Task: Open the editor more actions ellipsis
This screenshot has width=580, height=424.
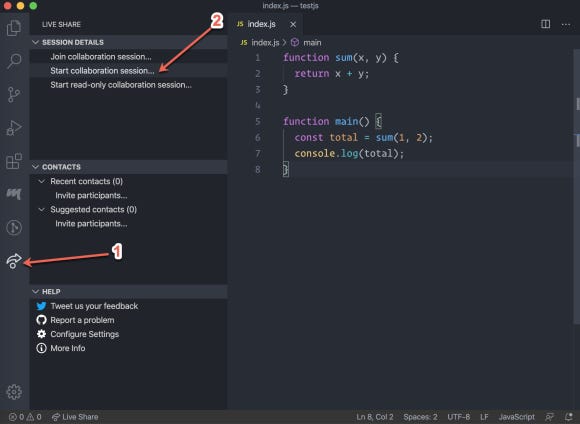Action: point(566,24)
